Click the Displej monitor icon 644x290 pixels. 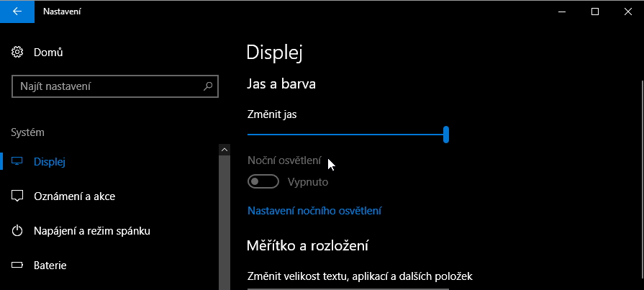click(x=18, y=161)
